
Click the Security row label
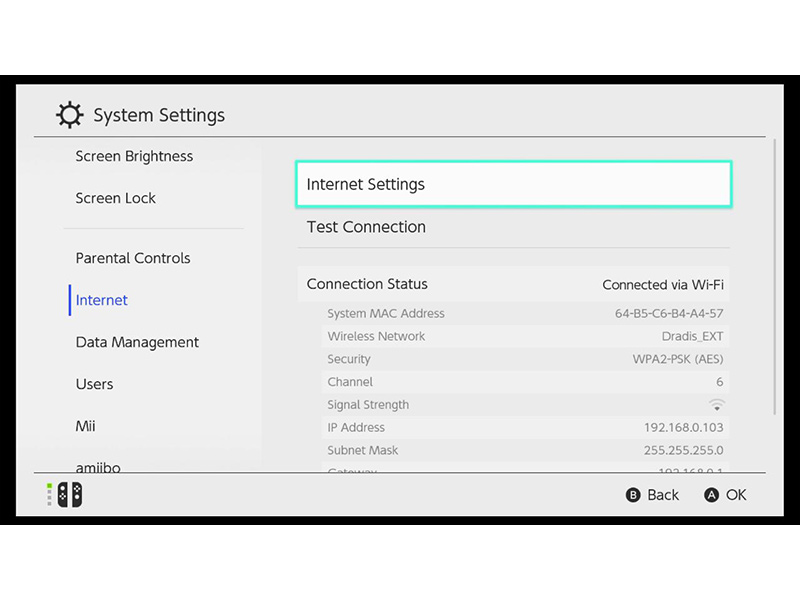coord(349,359)
